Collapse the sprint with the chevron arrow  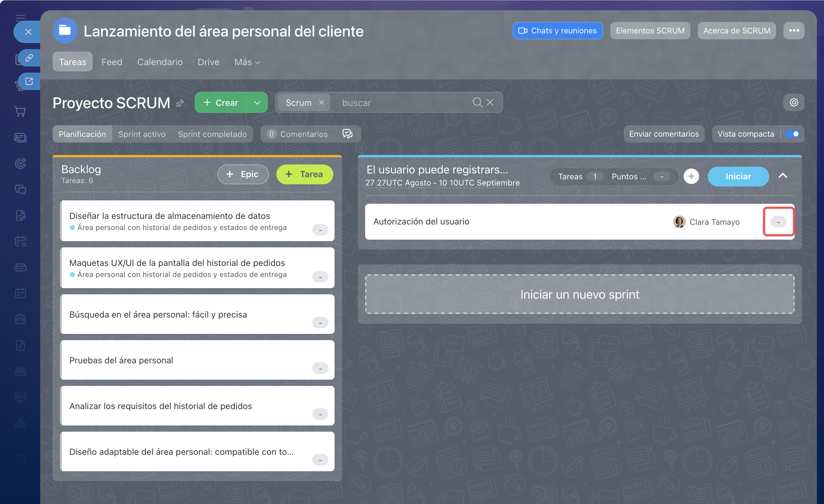[x=783, y=176]
